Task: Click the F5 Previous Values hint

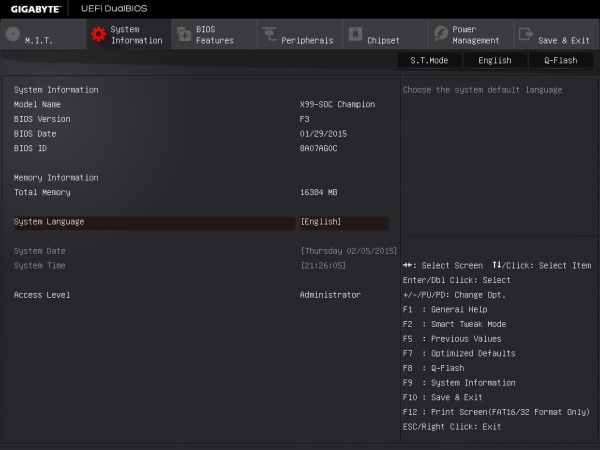Action: (x=452, y=339)
